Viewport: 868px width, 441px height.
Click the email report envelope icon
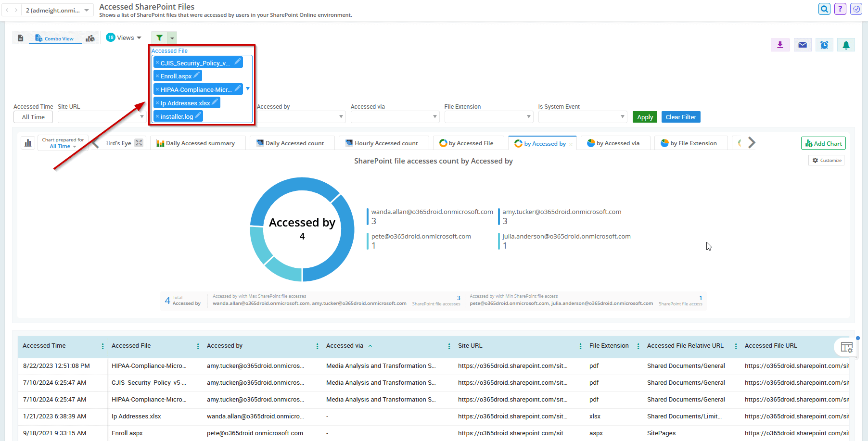point(802,45)
